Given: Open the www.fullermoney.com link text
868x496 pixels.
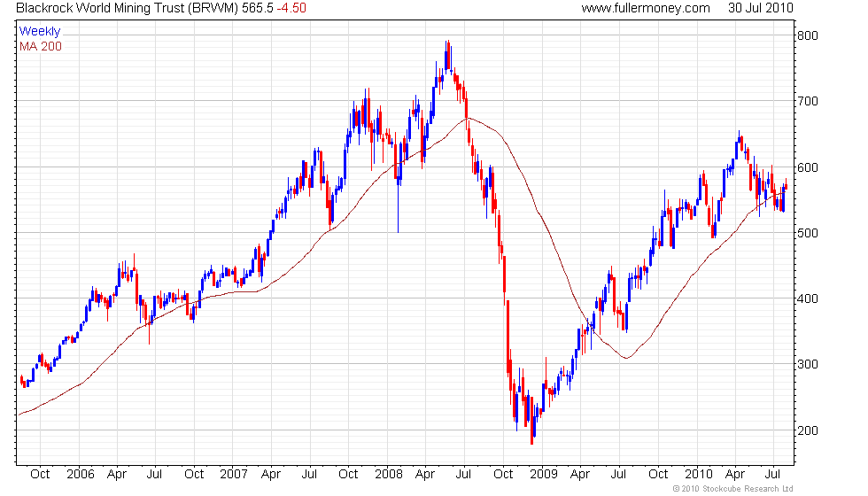Looking at the screenshot, I should [646, 8].
